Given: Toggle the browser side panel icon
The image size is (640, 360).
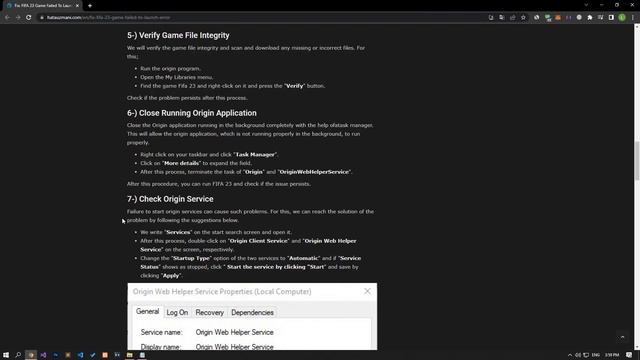Looking at the screenshot, I should coord(611,18).
